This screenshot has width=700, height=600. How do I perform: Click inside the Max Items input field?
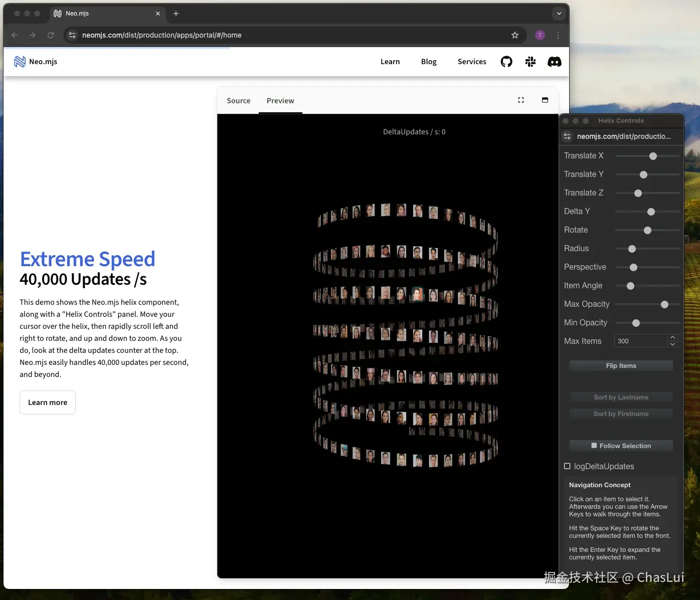tap(640, 341)
